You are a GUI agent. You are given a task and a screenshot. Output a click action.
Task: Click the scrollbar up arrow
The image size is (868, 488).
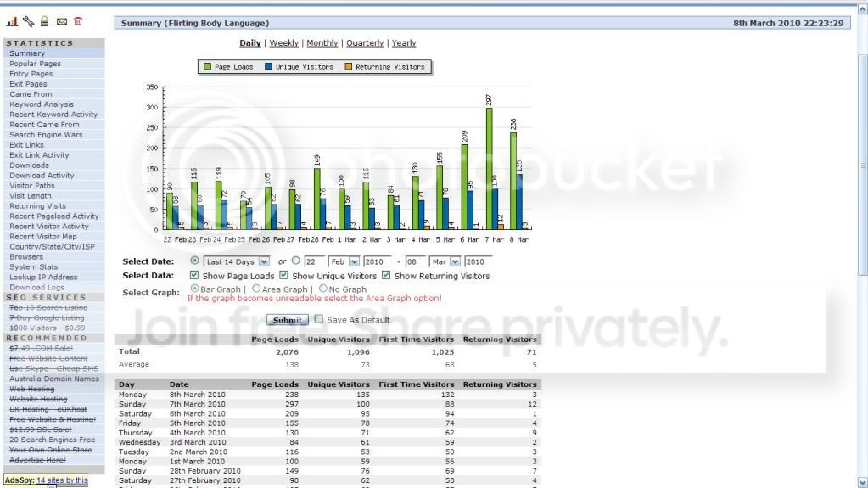862,8
